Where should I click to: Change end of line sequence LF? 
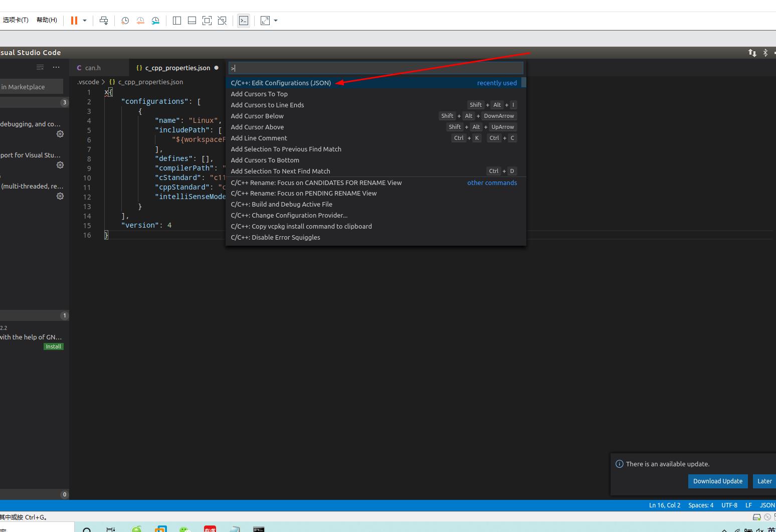(748, 505)
